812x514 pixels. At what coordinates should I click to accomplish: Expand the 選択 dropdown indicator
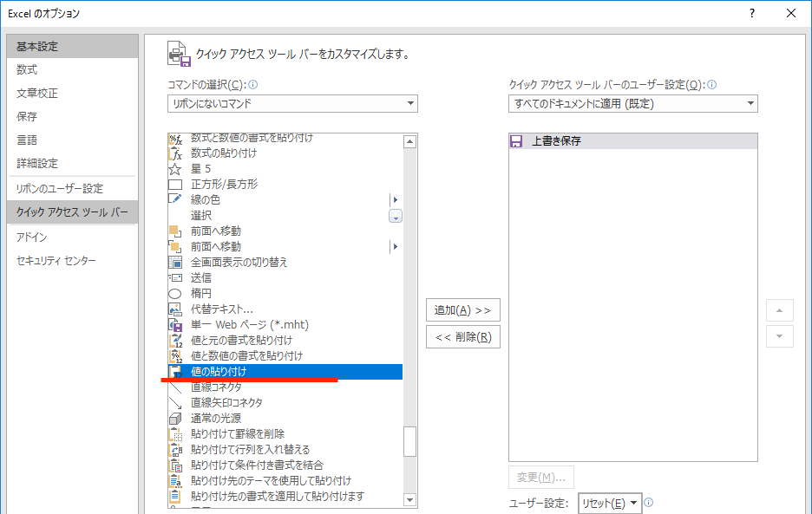(395, 216)
